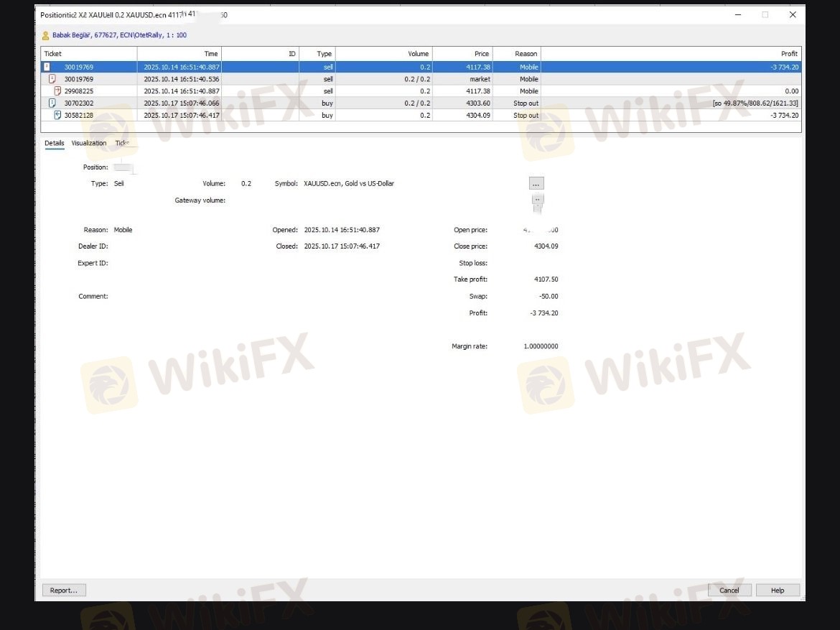Screen dimensions: 840x630
Task: Click the Margin rate value 1.00000000
Action: pyautogui.click(x=541, y=346)
